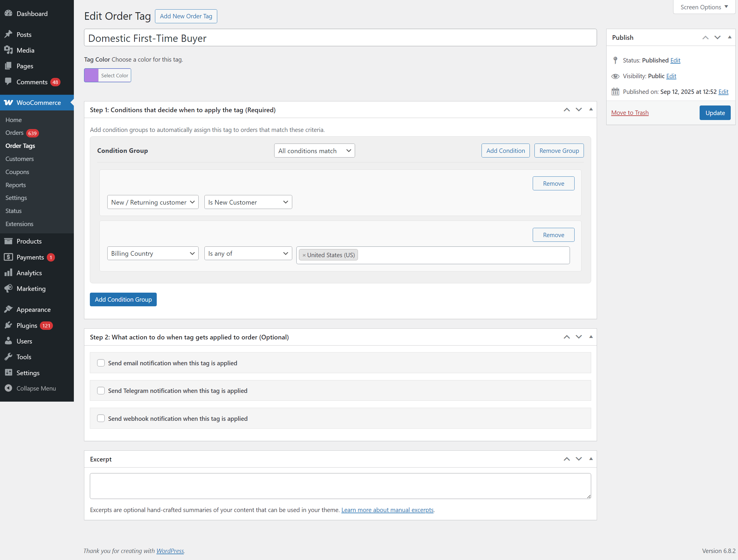Open Marketing via the megaphone icon
Image resolution: width=738 pixels, height=560 pixels.
(x=9, y=289)
